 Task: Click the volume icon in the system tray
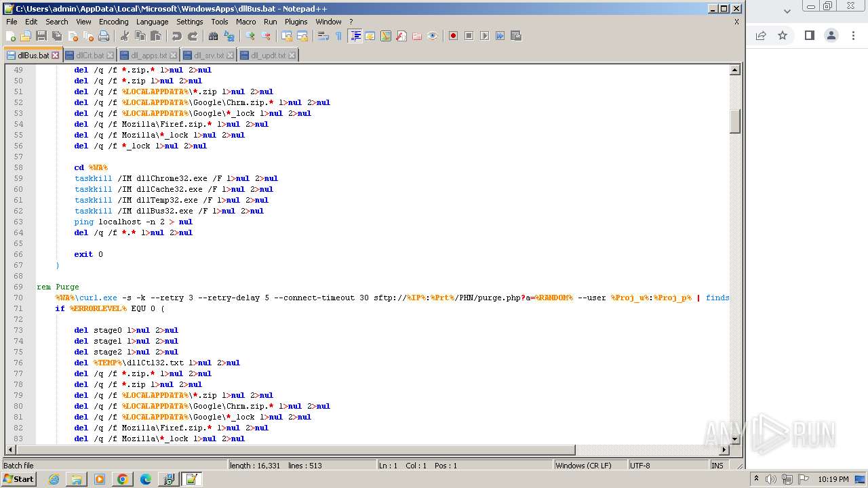pos(771,479)
